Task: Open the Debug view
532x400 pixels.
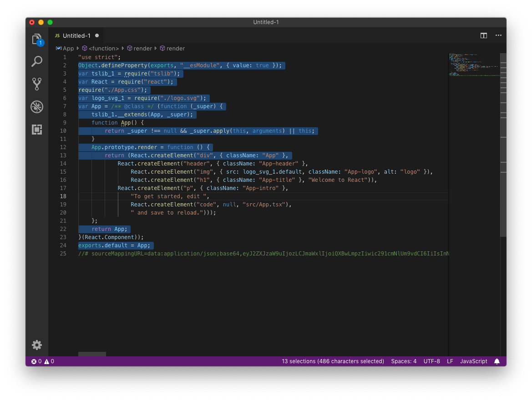Action: click(37, 107)
